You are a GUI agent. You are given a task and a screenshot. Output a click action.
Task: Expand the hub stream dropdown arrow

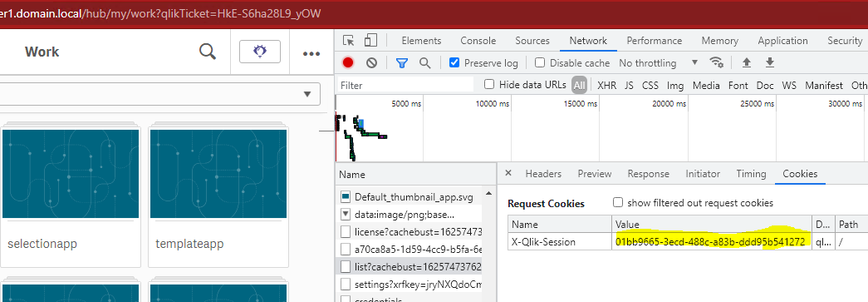pyautogui.click(x=308, y=94)
